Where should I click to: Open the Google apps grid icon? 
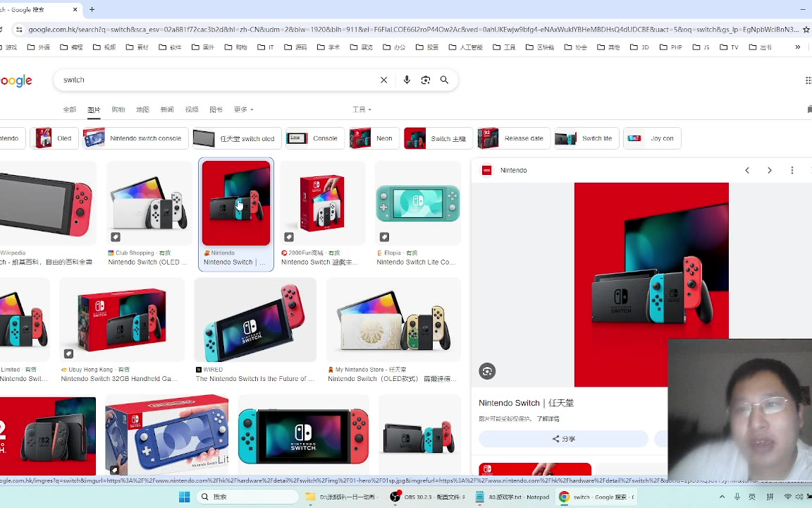808,80
